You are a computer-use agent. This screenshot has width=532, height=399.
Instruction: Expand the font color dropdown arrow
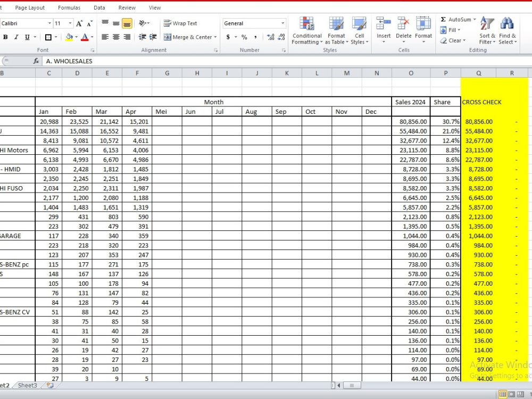[92, 37]
